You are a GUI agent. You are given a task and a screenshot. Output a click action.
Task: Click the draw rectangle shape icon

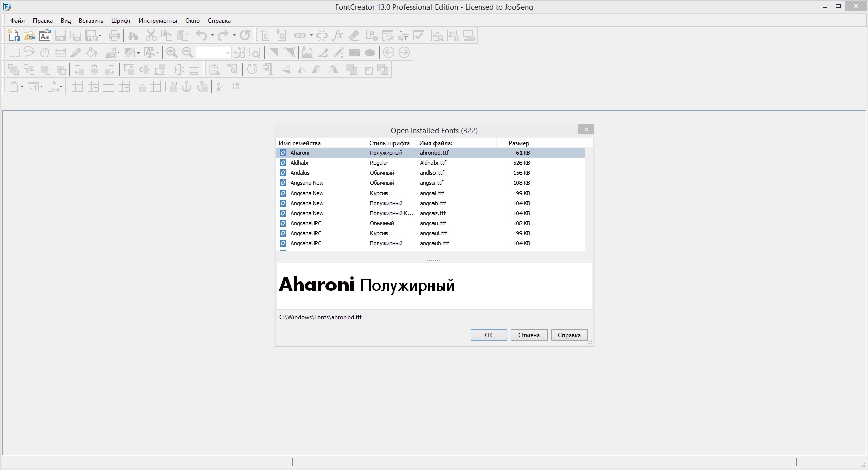click(x=354, y=52)
